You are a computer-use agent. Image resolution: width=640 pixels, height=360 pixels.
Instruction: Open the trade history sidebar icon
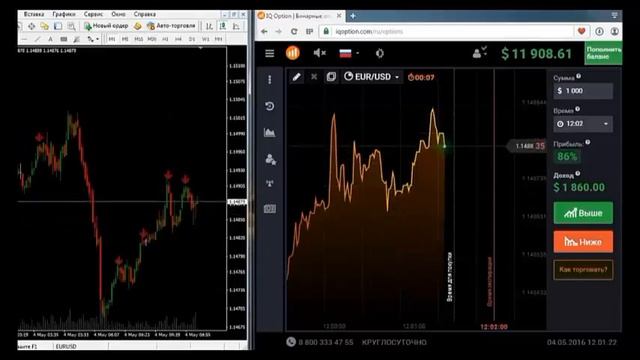(269, 106)
